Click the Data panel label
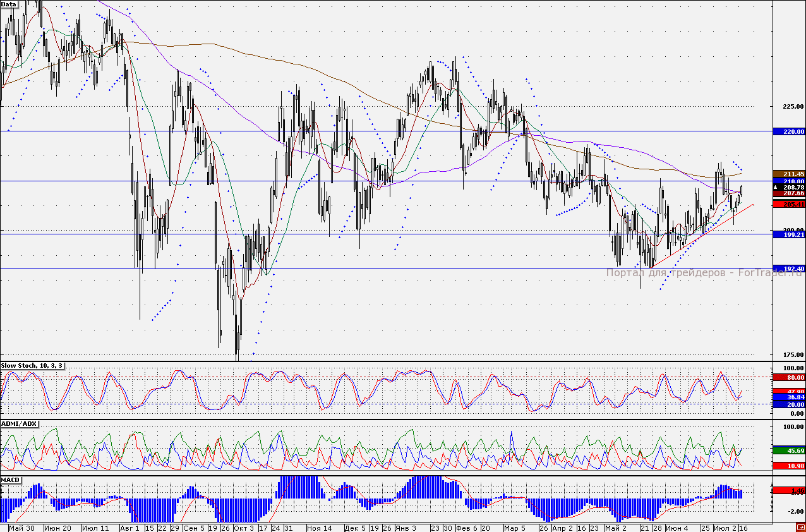This screenshot has height=532, width=806. [9, 4]
